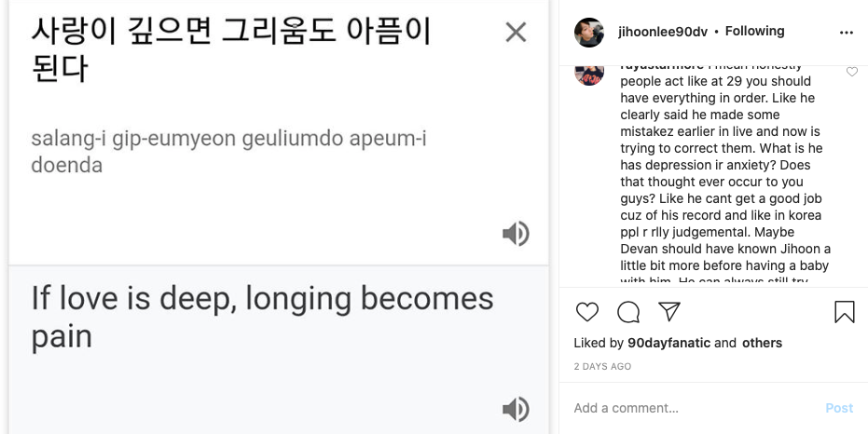Go to the jihoonlee90dv username link
Image resolution: width=868 pixels, height=434 pixels.
point(663,32)
